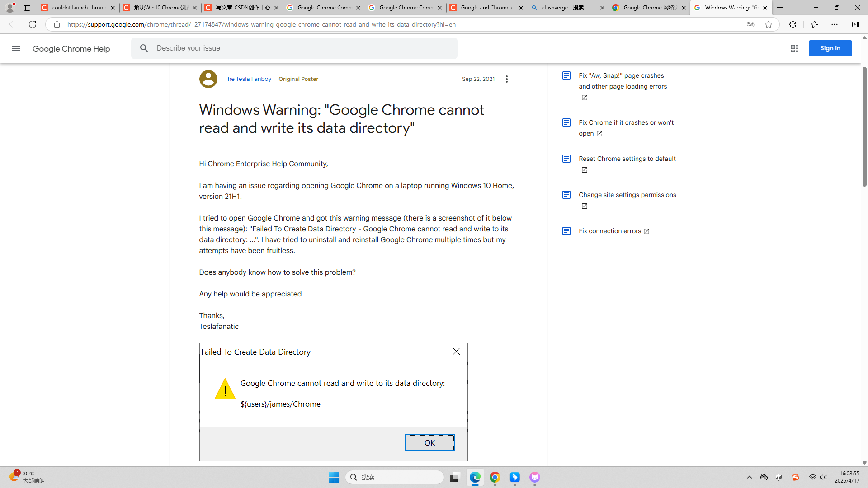Click the post options three-dot icon
Screen dimensions: 868x488
pyautogui.click(x=507, y=79)
